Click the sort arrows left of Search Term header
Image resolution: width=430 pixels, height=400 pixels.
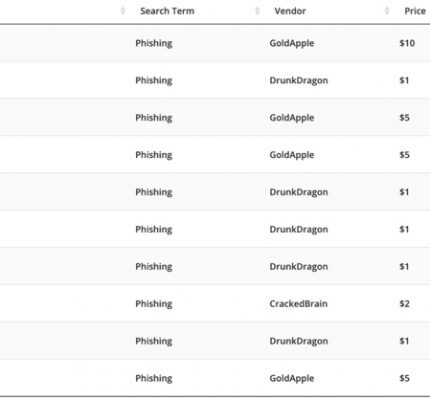(x=123, y=11)
